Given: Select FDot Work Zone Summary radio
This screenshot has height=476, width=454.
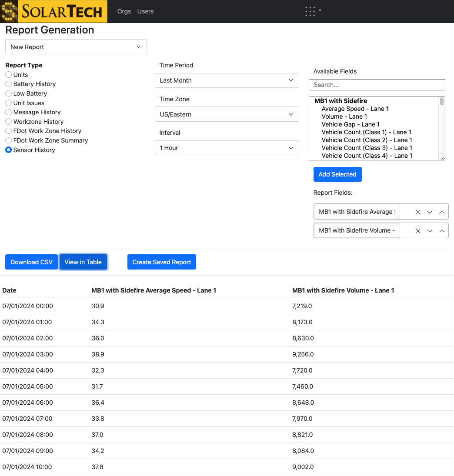Looking at the screenshot, I should 9,140.
